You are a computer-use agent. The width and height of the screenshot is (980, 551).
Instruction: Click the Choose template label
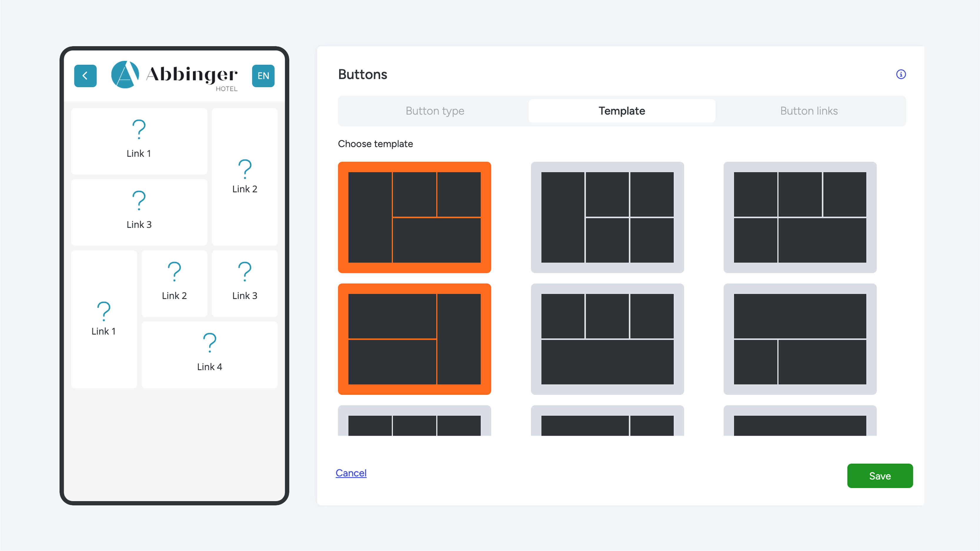point(375,144)
